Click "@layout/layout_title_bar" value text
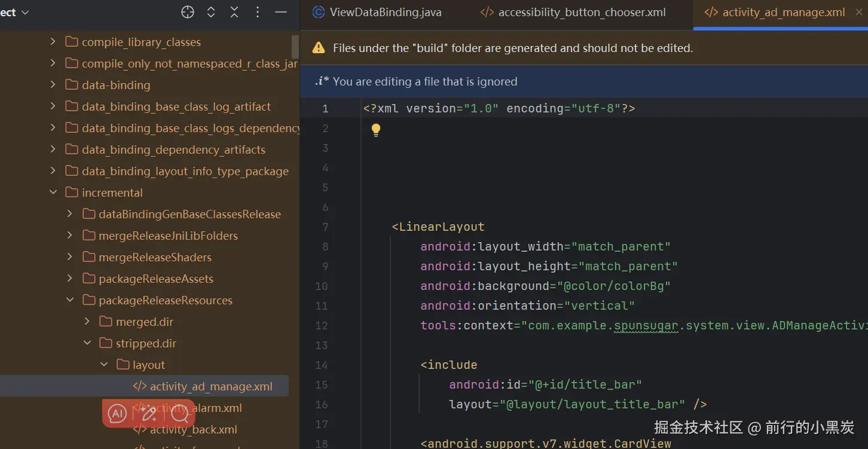 (x=592, y=405)
